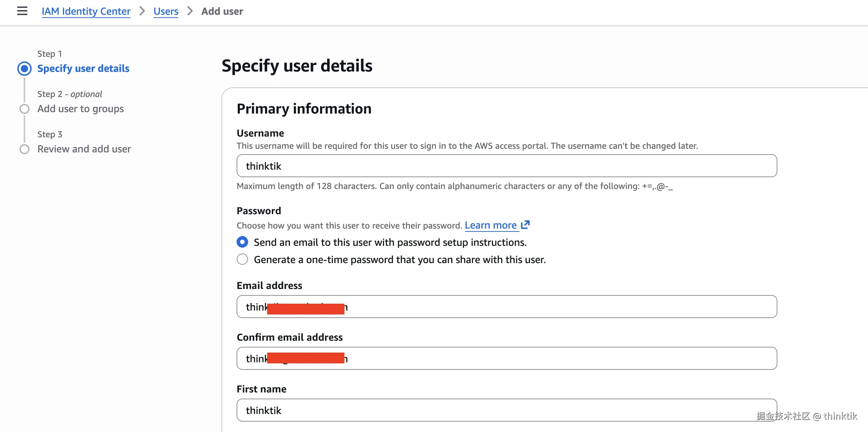Select send email with password setup instructions
The width and height of the screenshot is (868, 432).
[242, 242]
